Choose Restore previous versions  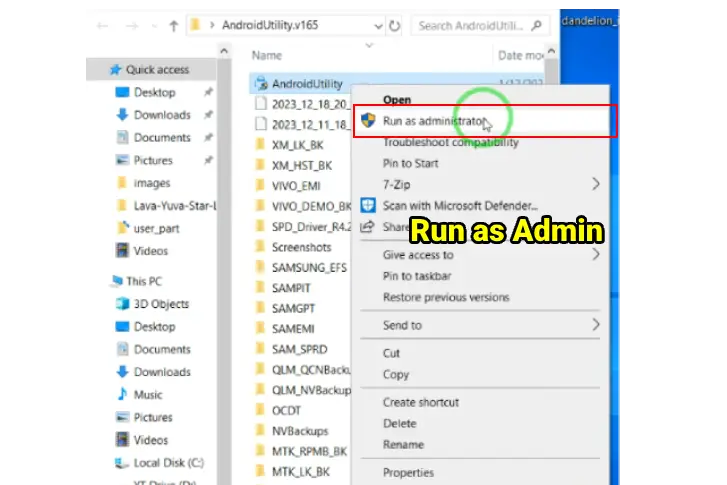(x=446, y=297)
